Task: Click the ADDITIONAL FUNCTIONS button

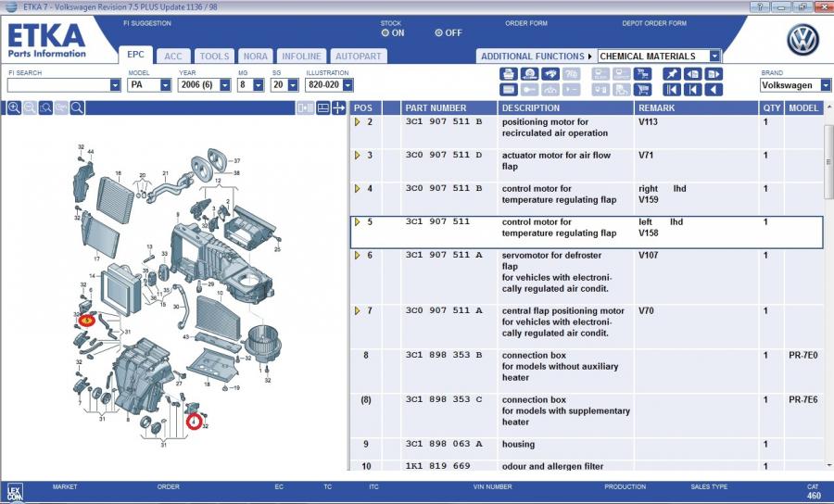Action: pos(533,57)
